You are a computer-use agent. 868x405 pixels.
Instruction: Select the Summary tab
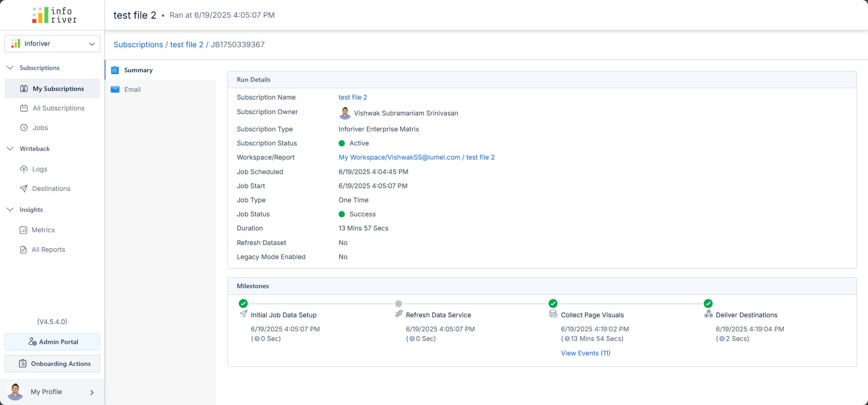coord(161,70)
